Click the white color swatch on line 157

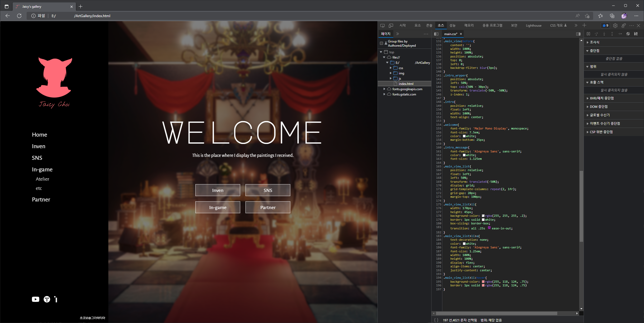464,136
